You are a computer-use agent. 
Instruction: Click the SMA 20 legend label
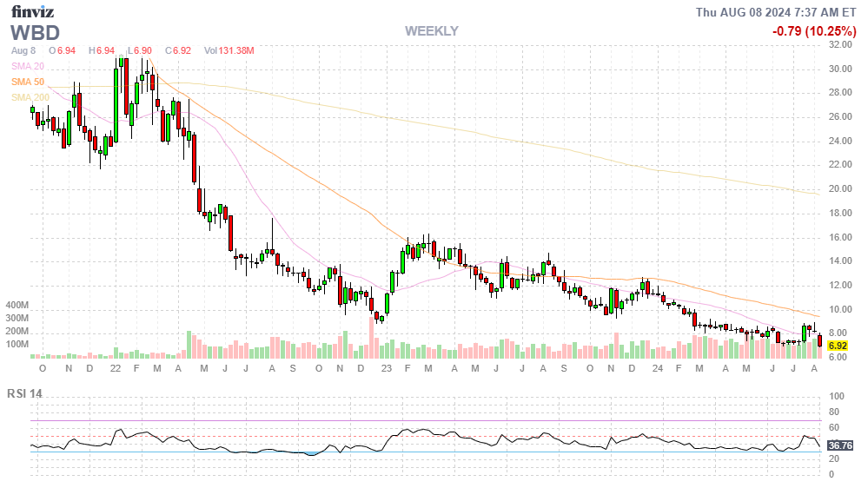(x=28, y=66)
